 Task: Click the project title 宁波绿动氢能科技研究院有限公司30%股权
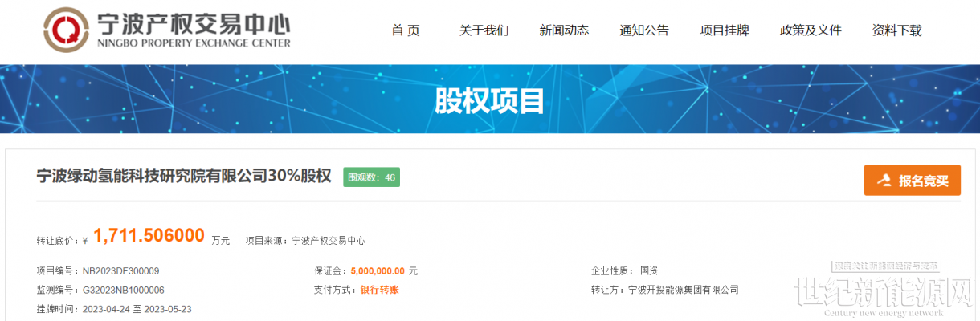[185, 177]
